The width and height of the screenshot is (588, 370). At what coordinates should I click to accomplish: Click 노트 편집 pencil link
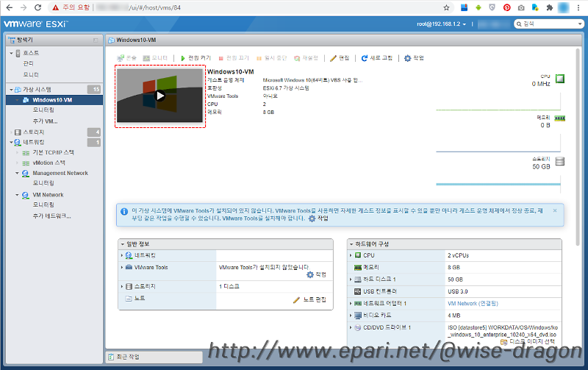tap(309, 299)
